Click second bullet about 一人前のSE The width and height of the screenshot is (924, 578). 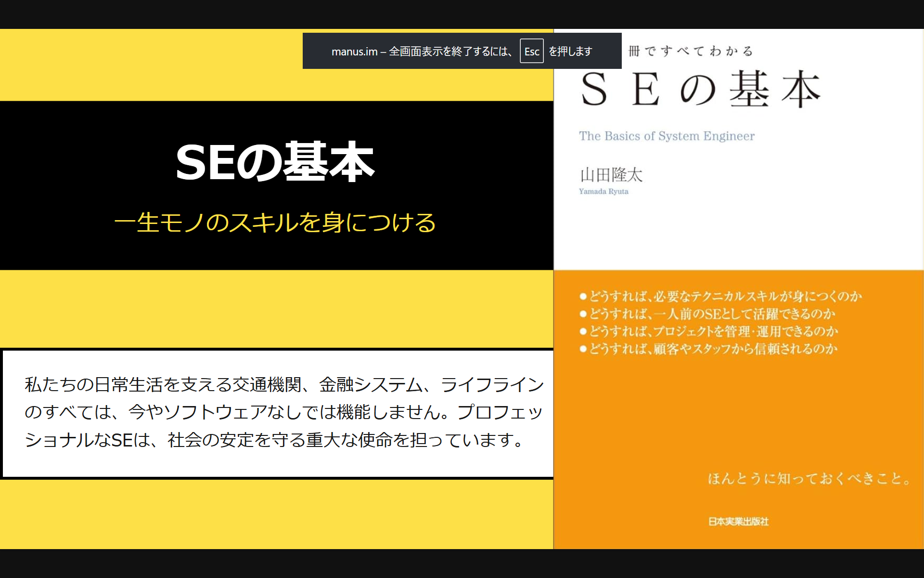707,314
